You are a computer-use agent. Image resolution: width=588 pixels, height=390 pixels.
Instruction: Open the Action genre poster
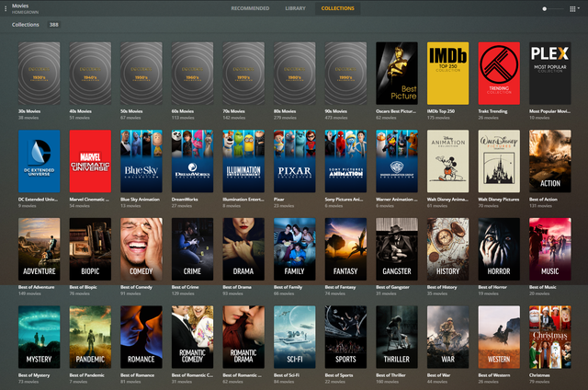550,161
